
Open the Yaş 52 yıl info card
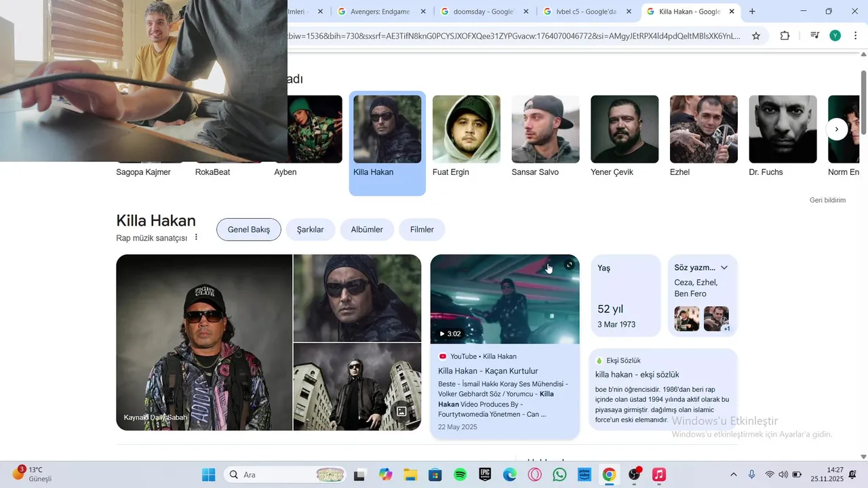tap(625, 296)
